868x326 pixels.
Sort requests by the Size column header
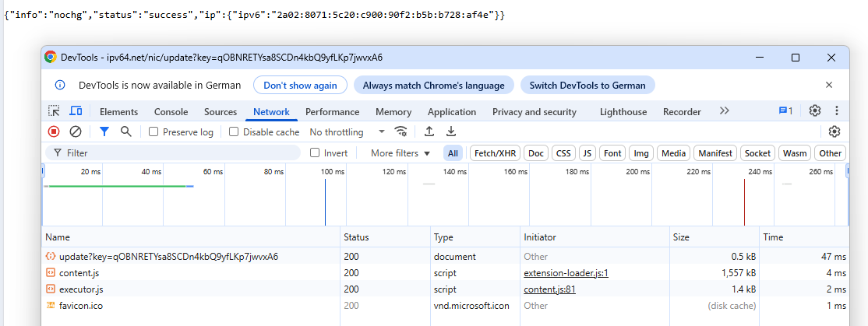coord(714,237)
